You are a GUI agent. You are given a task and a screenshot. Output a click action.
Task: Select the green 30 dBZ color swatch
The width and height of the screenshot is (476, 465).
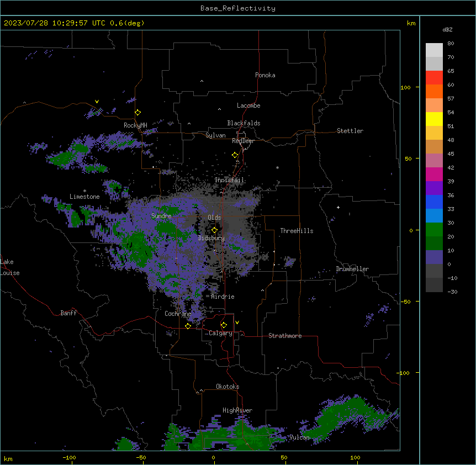434,230
